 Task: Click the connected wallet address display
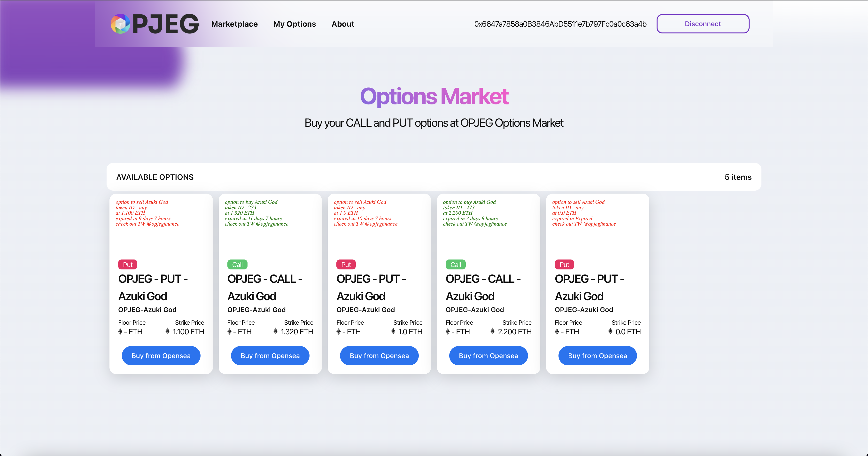(559, 23)
